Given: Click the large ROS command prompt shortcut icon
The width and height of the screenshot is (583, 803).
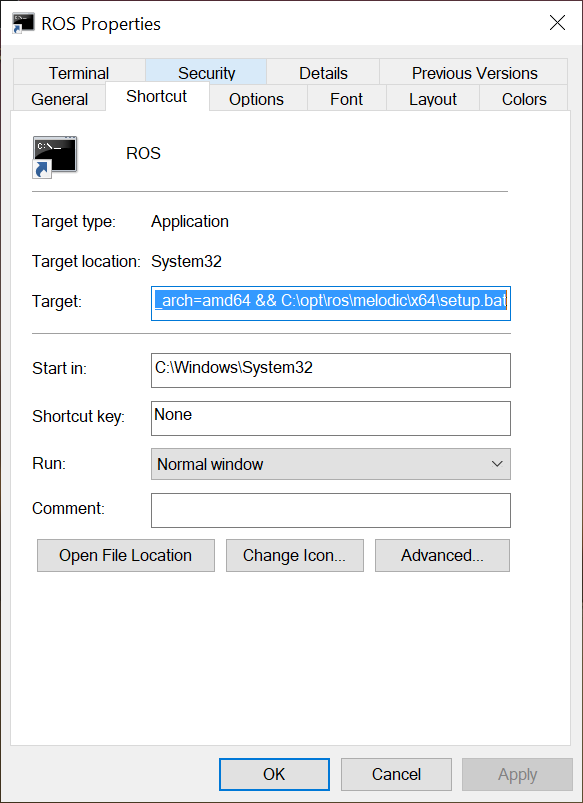Looking at the screenshot, I should pyautogui.click(x=55, y=157).
